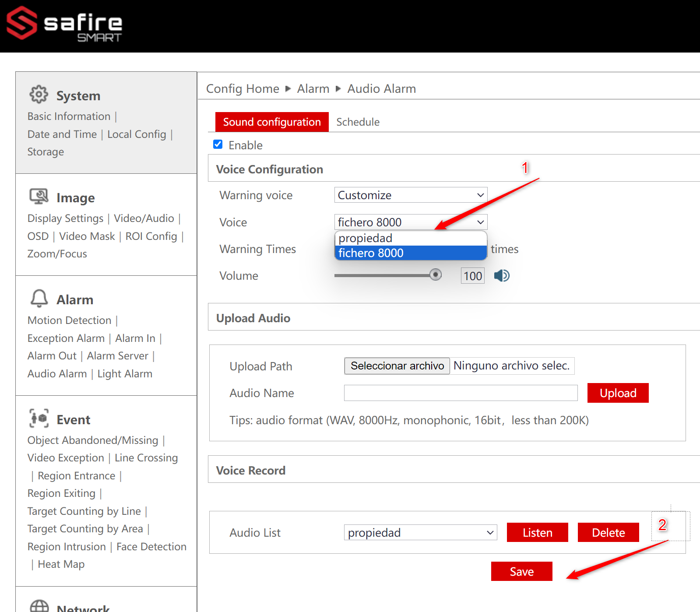This screenshot has width=700, height=612.
Task: Click the Audio Name text field
Action: pyautogui.click(x=461, y=393)
